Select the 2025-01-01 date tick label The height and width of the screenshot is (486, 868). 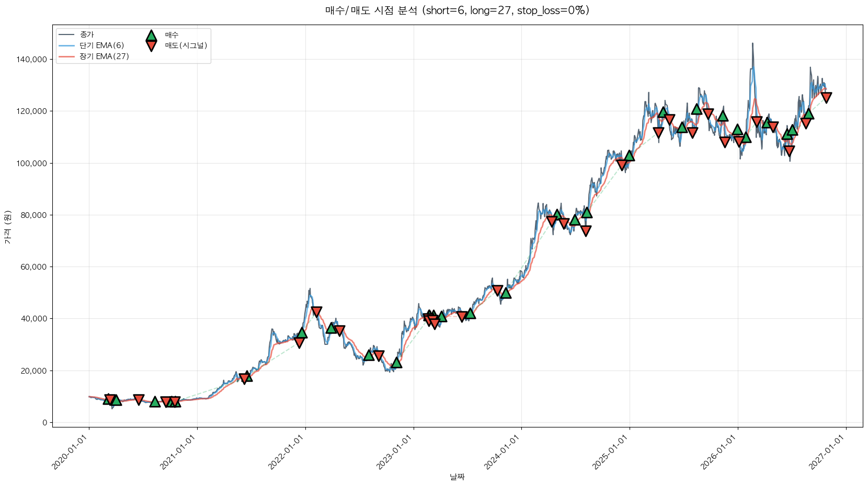point(612,452)
